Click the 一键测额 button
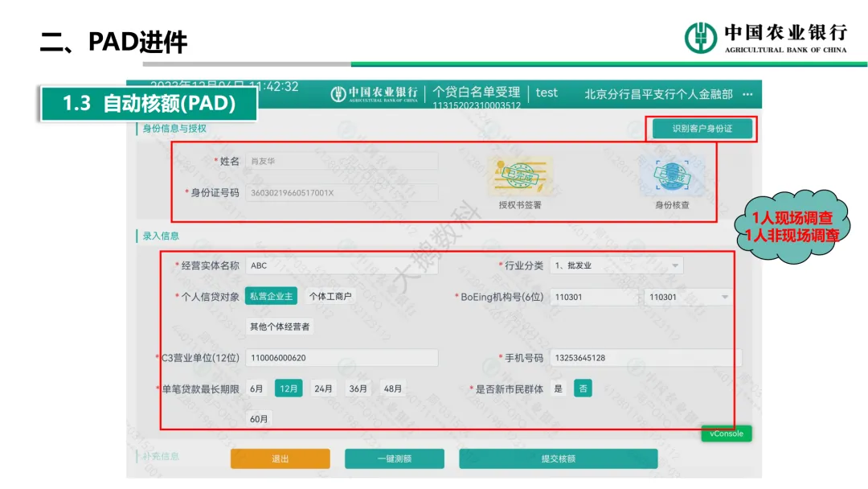Image resolution: width=868 pixels, height=489 pixels. coord(394,458)
